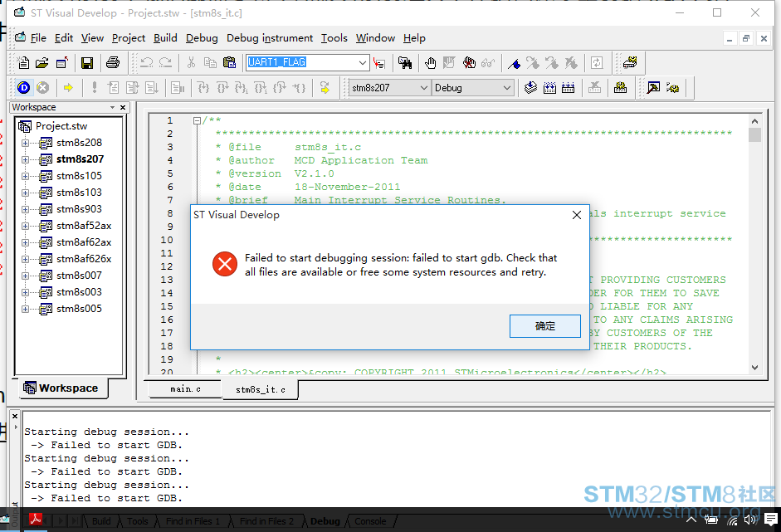Select stm8s207 in the workspace tree

[81, 159]
